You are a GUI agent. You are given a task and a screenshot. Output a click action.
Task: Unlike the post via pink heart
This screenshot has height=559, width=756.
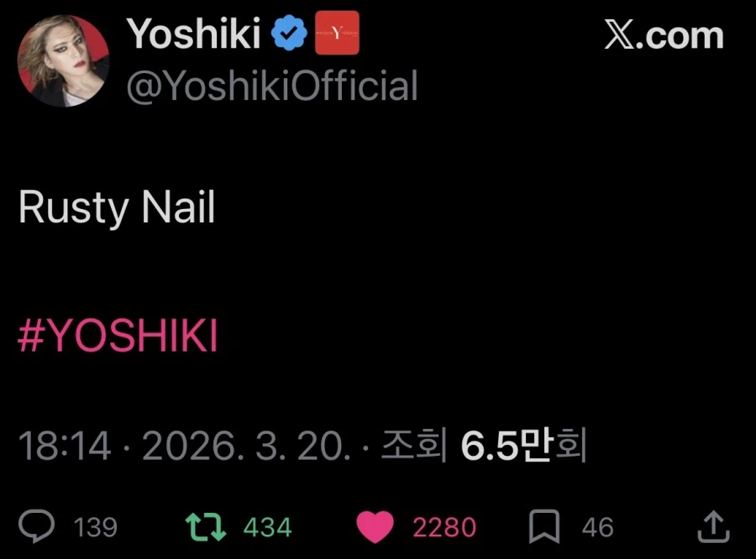375,527
